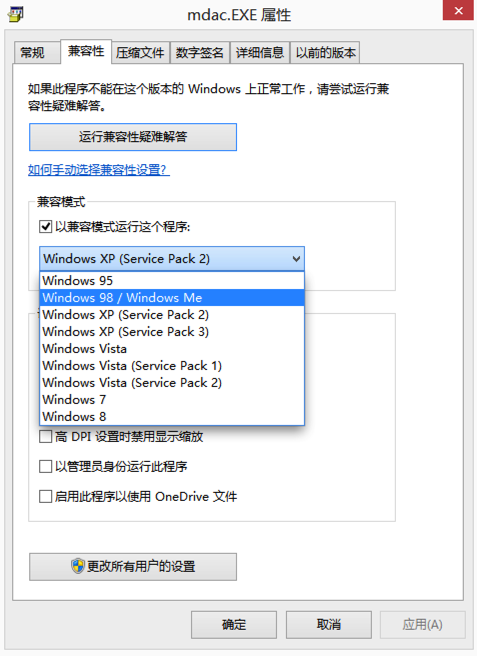Collapse the compatibility mode dropdown arrow
Image resolution: width=477 pixels, height=656 pixels.
296,259
